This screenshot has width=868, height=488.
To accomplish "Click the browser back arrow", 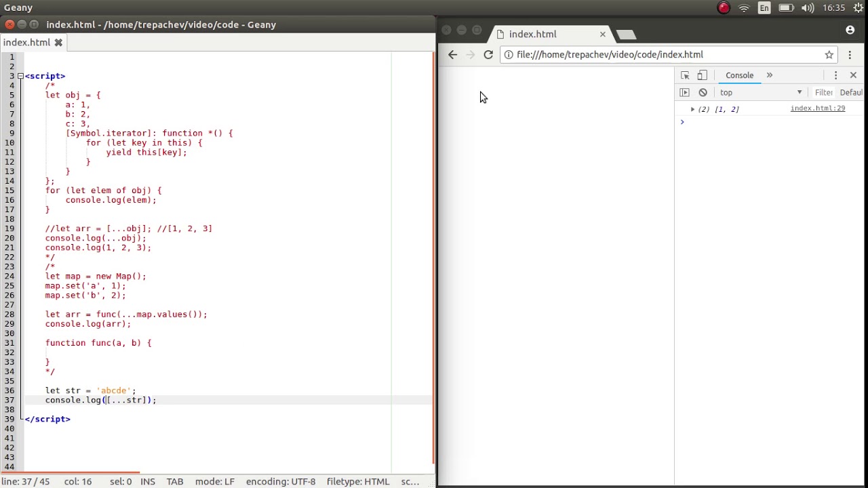I will 453,55.
